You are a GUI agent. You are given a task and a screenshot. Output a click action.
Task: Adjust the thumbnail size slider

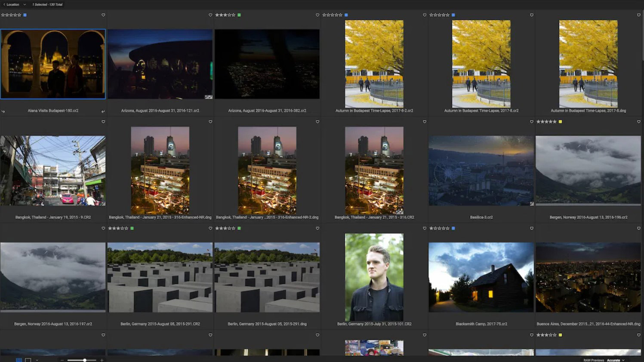pos(85,360)
